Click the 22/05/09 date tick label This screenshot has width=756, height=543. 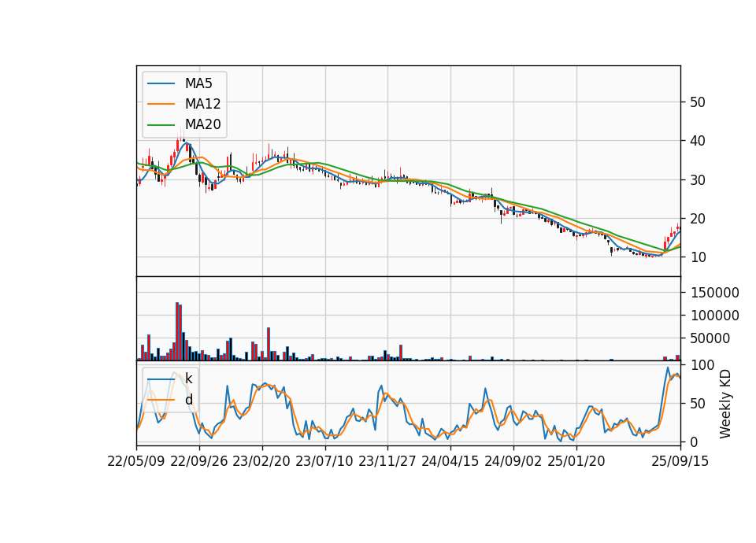click(136, 461)
